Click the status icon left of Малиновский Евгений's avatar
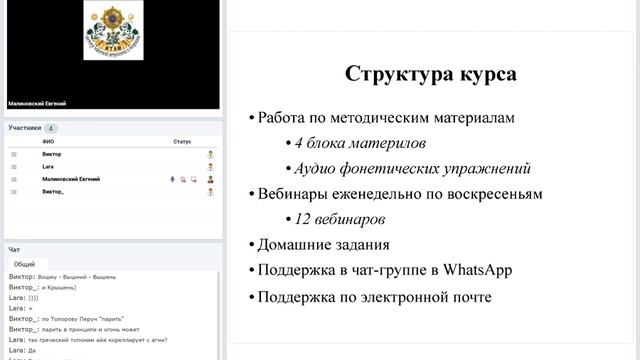The width and height of the screenshot is (640, 360). pyautogui.click(x=194, y=179)
